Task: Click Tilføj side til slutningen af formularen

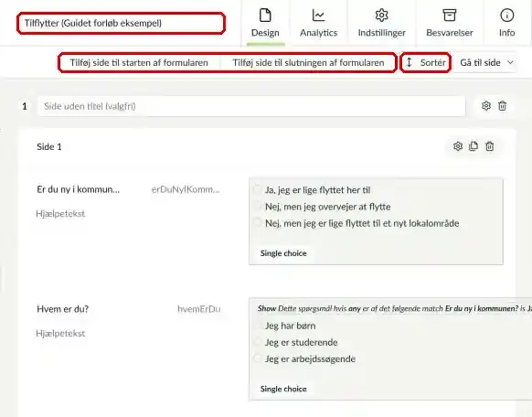Action: coord(308,63)
